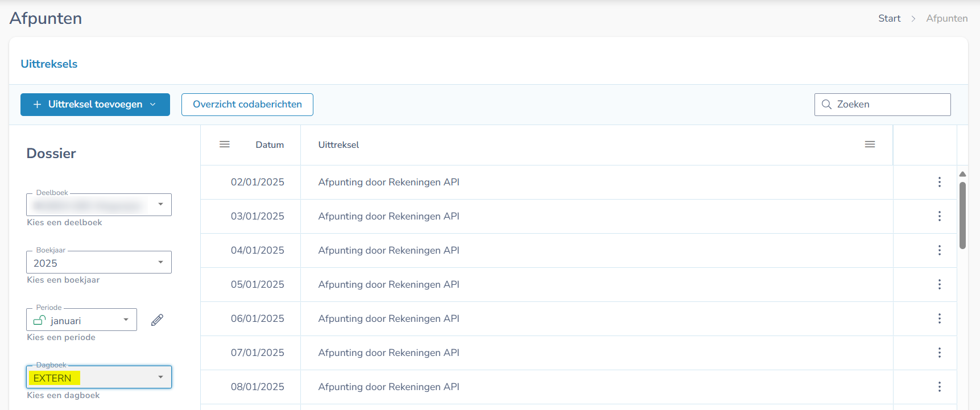Go to Start in the breadcrumb

(x=889, y=18)
